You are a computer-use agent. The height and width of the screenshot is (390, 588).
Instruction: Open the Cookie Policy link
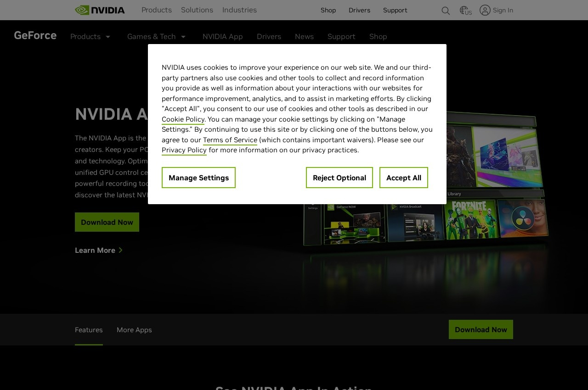click(x=183, y=119)
